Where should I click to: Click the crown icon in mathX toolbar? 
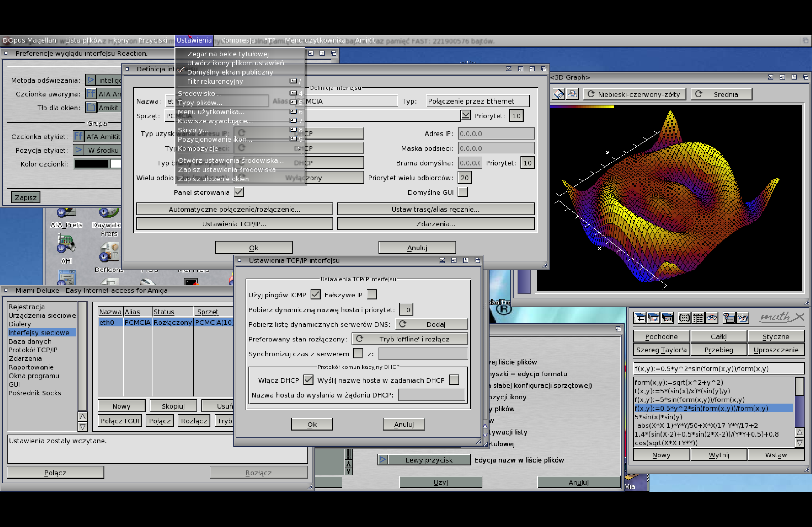[x=742, y=318]
